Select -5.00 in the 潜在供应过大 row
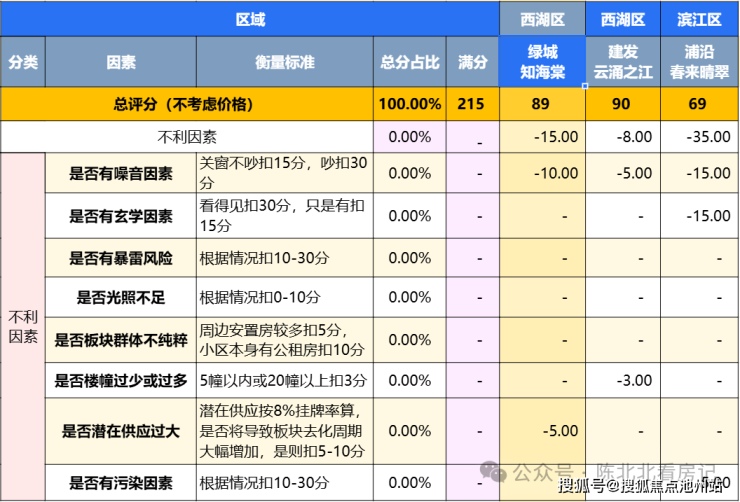The height and width of the screenshot is (502, 740). (x=542, y=431)
